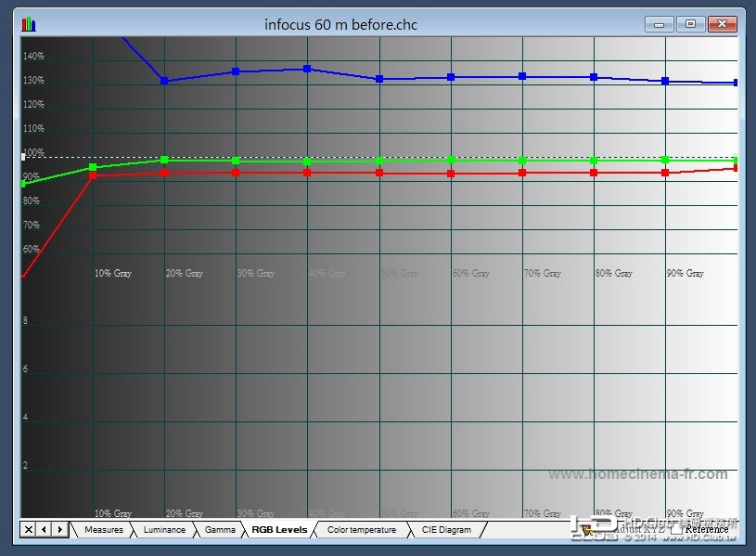Minimize the infocus 60 m before.chc window

[660, 24]
